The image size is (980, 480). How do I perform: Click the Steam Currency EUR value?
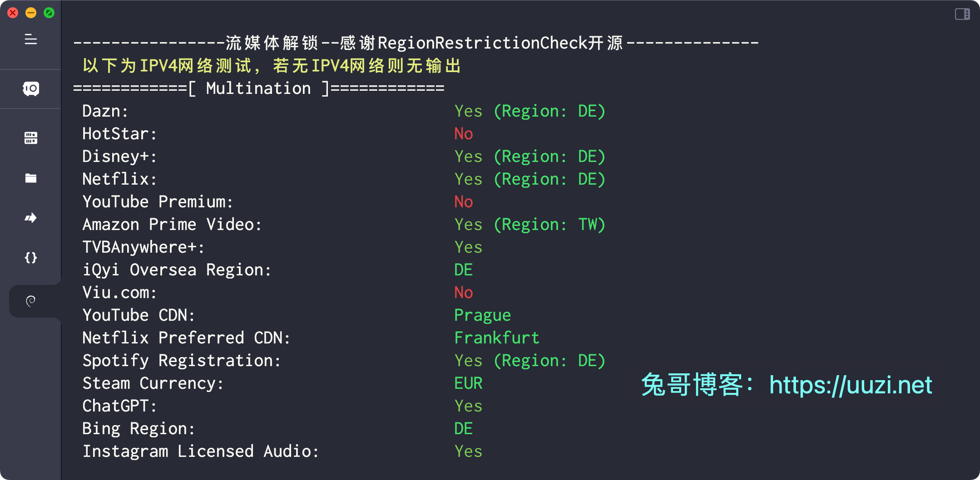(x=468, y=383)
